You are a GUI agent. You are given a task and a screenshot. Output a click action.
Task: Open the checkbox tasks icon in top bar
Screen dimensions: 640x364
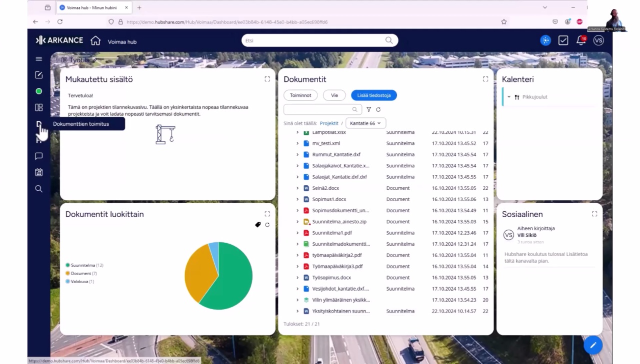pos(563,40)
